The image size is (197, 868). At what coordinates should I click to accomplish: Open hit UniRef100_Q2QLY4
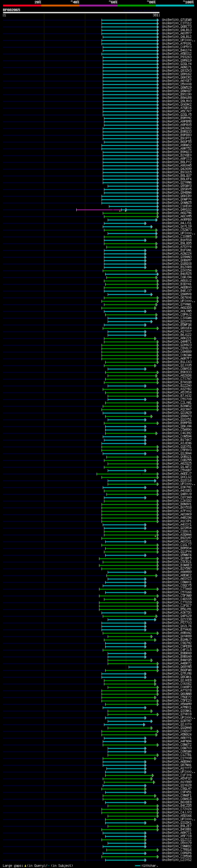point(177,64)
